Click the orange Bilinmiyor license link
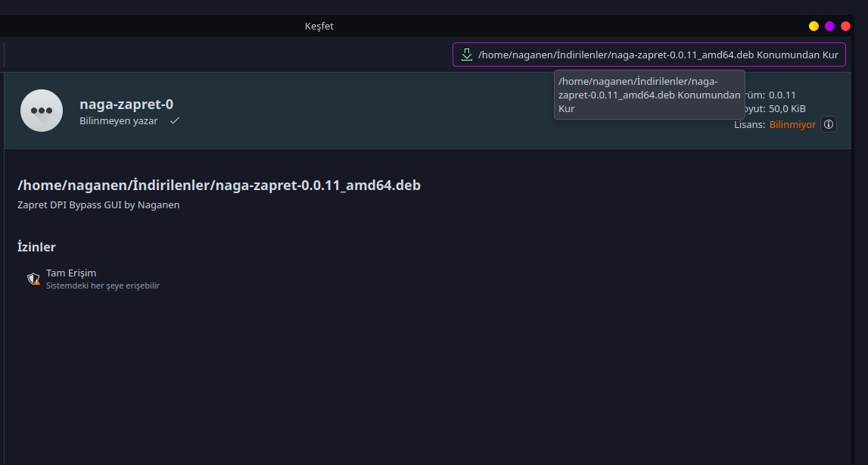The image size is (868, 465). [792, 125]
